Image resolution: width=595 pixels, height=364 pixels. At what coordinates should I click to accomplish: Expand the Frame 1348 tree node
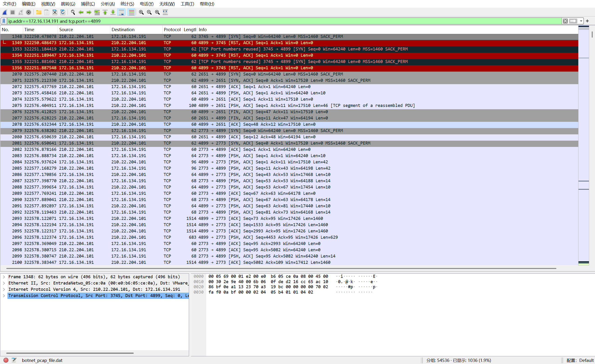[x=4, y=277]
